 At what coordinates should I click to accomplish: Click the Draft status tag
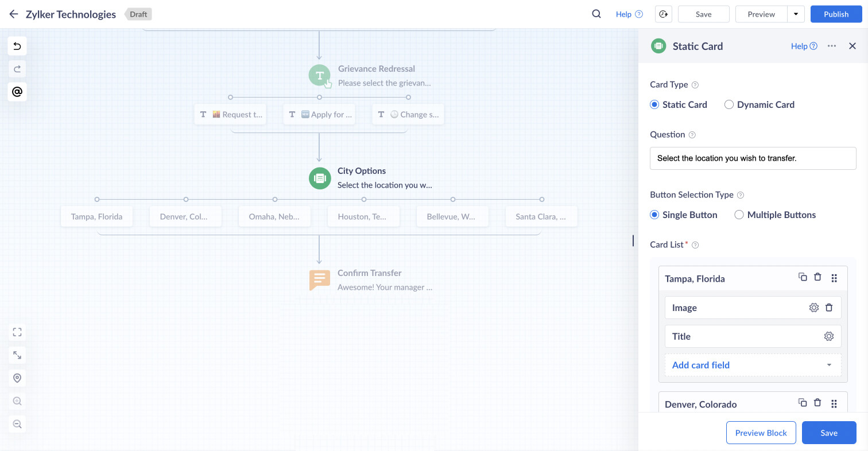tap(138, 14)
